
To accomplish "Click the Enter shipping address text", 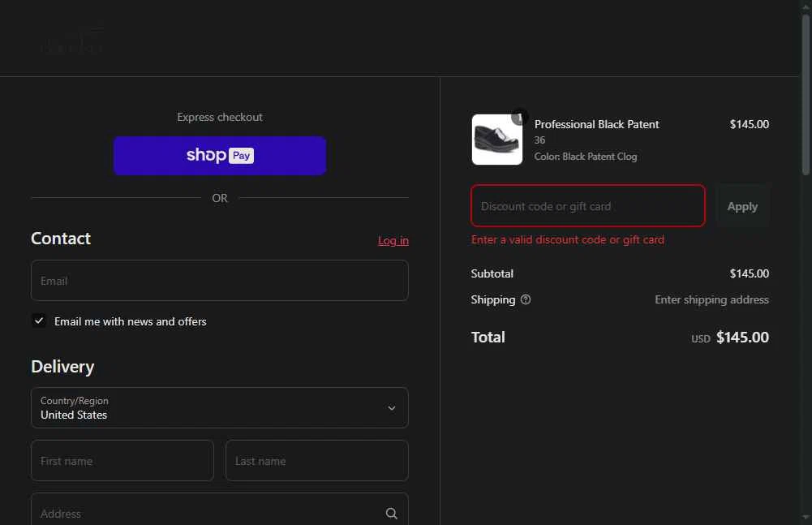I will pos(711,299).
